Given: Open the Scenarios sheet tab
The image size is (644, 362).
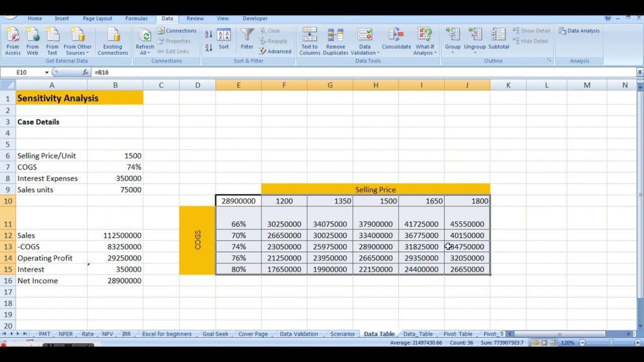Looking at the screenshot, I should (x=342, y=334).
